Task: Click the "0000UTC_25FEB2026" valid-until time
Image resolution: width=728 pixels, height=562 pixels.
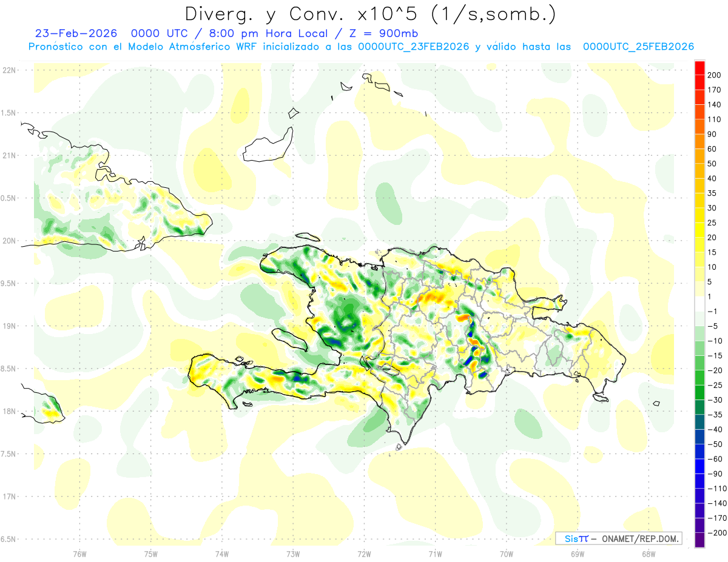Action: coord(638,47)
